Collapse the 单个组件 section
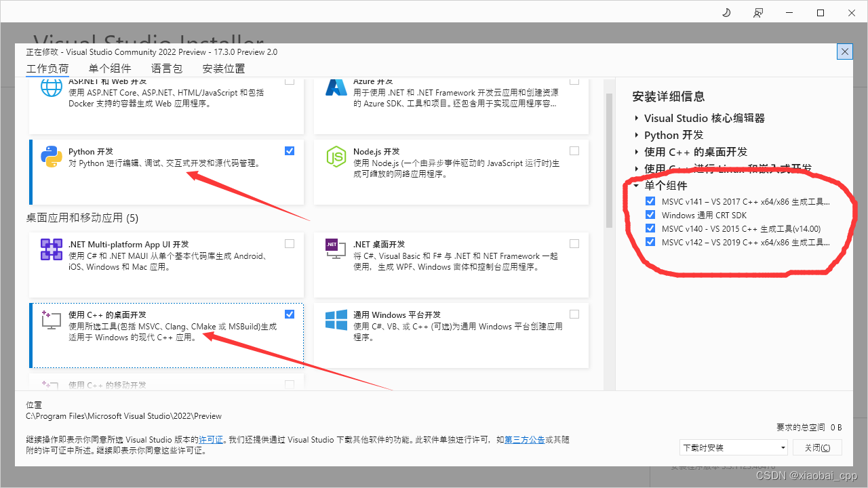The height and width of the screenshot is (488, 868). click(637, 186)
